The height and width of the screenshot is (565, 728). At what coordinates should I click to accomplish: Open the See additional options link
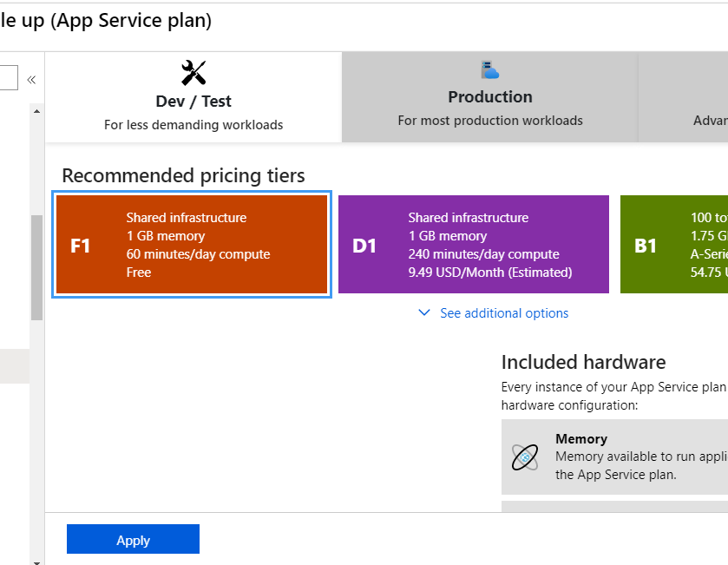click(x=504, y=313)
